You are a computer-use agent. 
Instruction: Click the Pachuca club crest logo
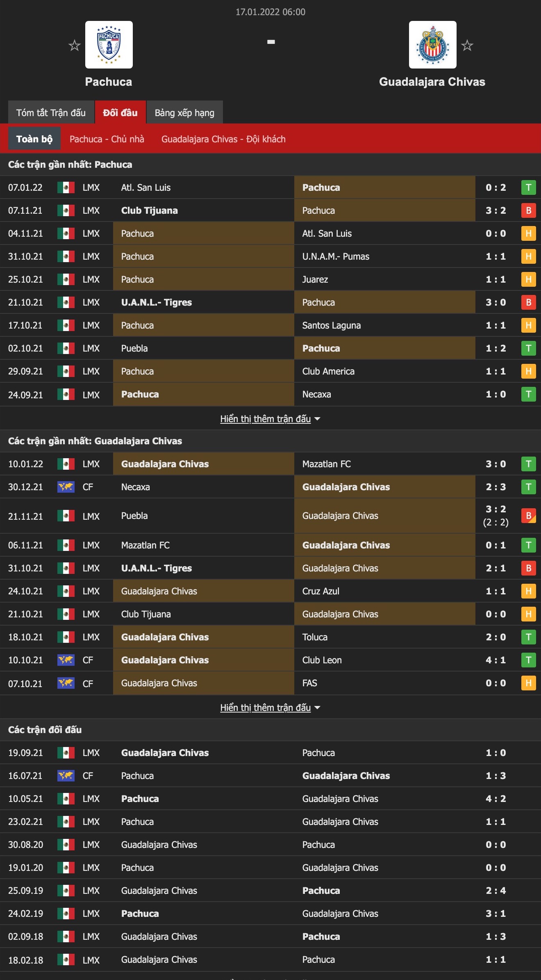(x=109, y=45)
